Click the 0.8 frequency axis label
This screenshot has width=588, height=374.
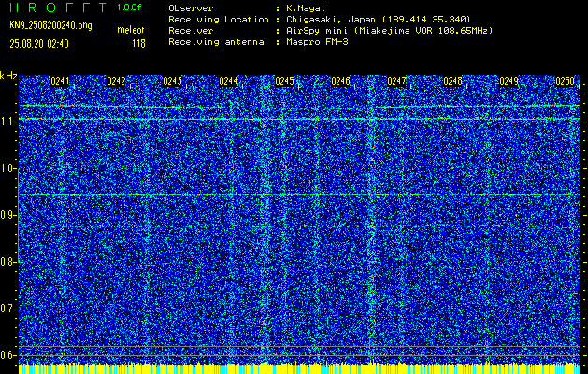pyautogui.click(x=7, y=262)
